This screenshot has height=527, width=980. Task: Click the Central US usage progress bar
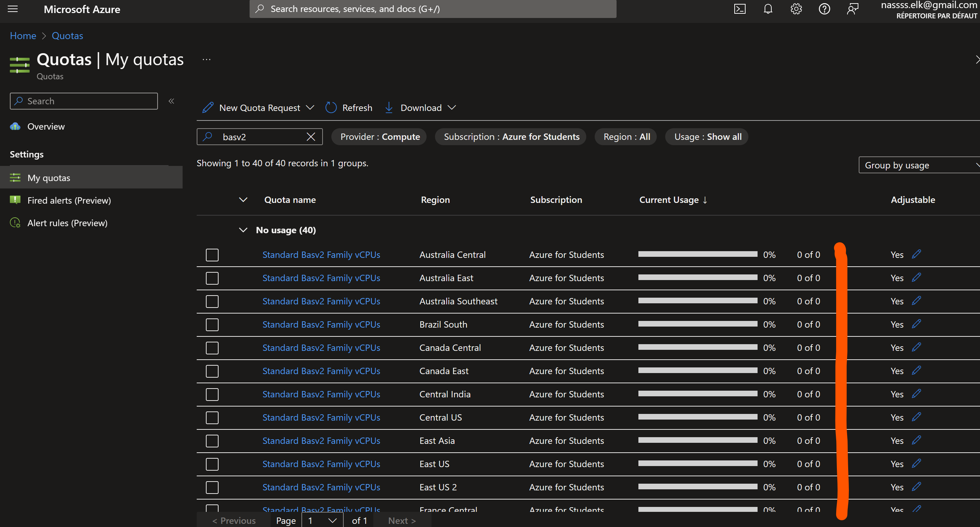(697, 417)
